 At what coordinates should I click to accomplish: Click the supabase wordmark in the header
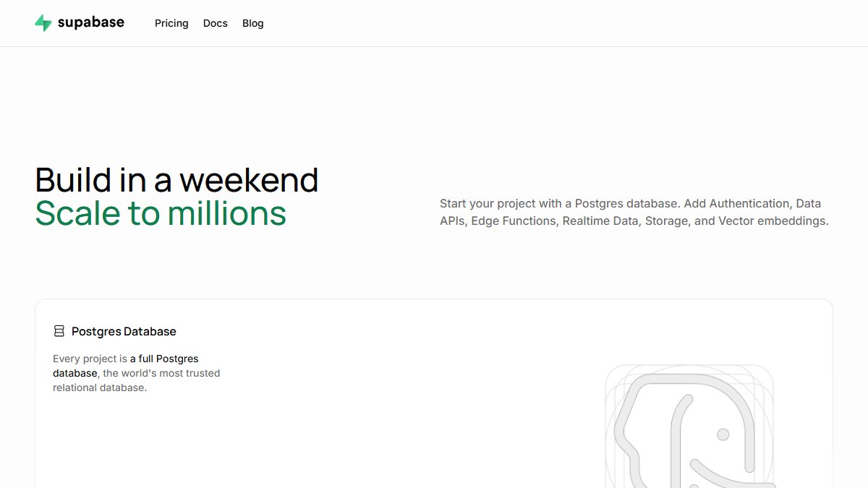90,22
